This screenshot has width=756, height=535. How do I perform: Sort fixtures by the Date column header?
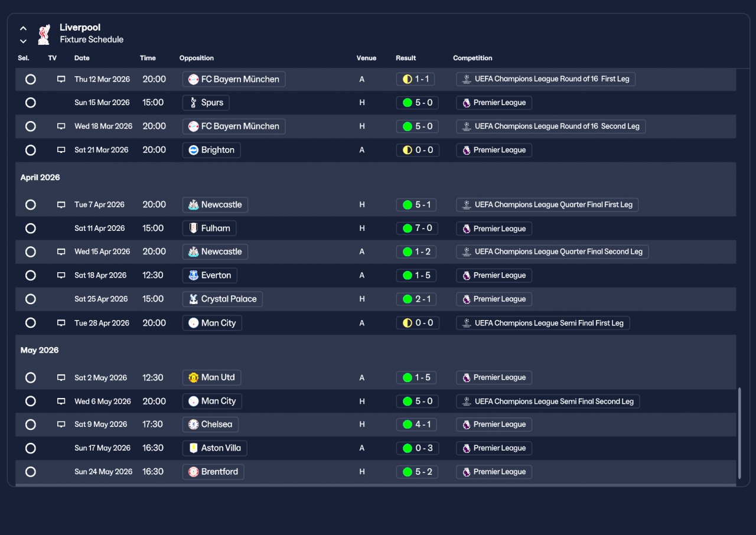click(x=82, y=58)
